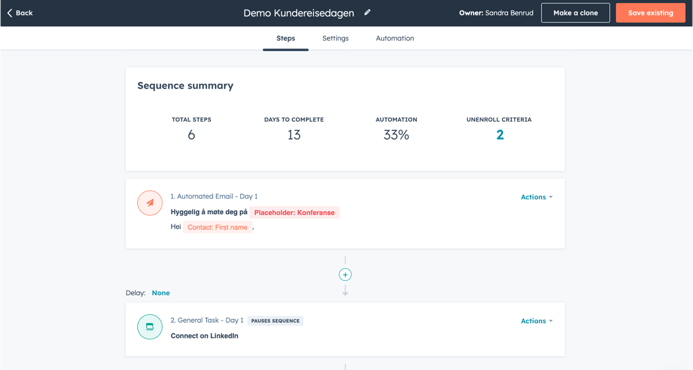Open the unenroll criteria count link

(x=499, y=135)
